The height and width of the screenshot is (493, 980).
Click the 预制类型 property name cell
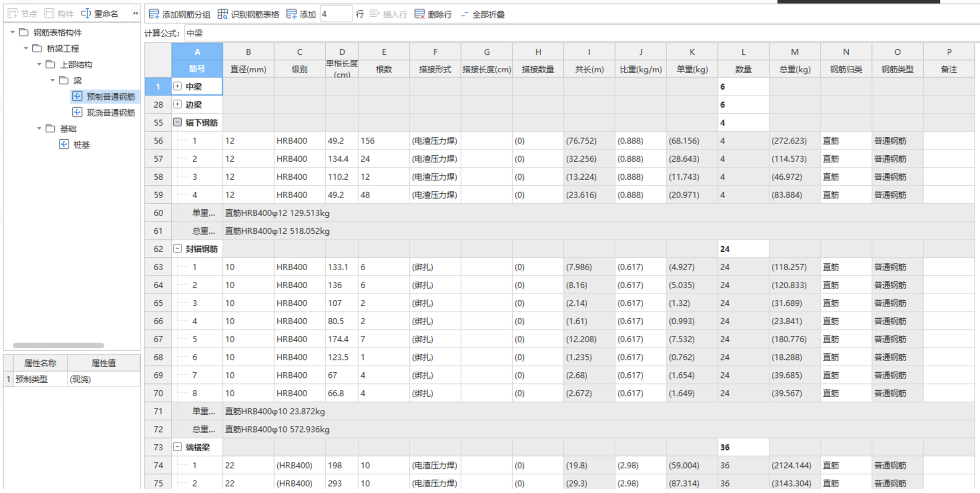[40, 379]
